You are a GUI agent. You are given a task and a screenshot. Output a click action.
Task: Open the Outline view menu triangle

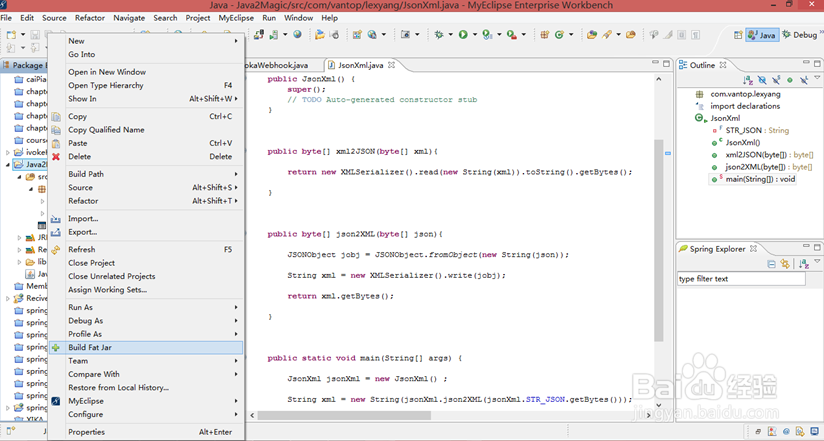(817, 78)
